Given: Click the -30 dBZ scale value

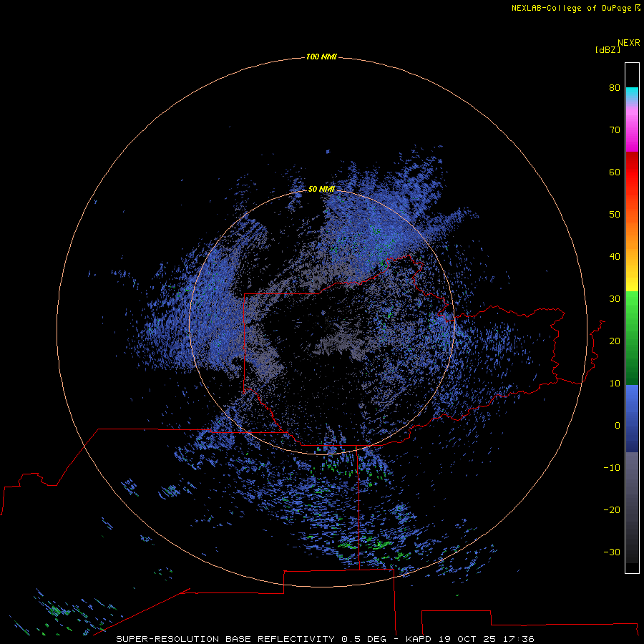Looking at the screenshot, I should [x=612, y=552].
